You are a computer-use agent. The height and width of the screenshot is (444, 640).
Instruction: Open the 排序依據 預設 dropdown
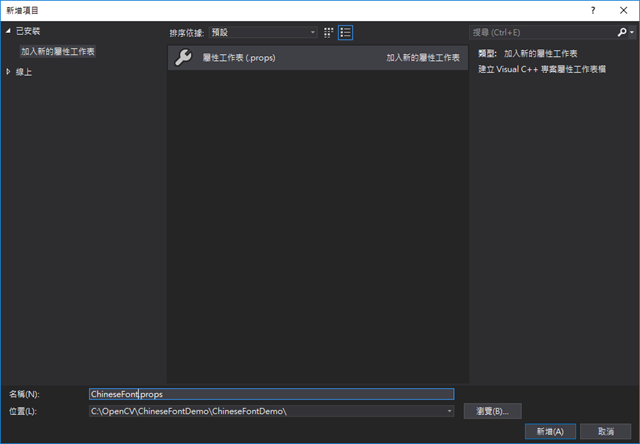[263, 32]
